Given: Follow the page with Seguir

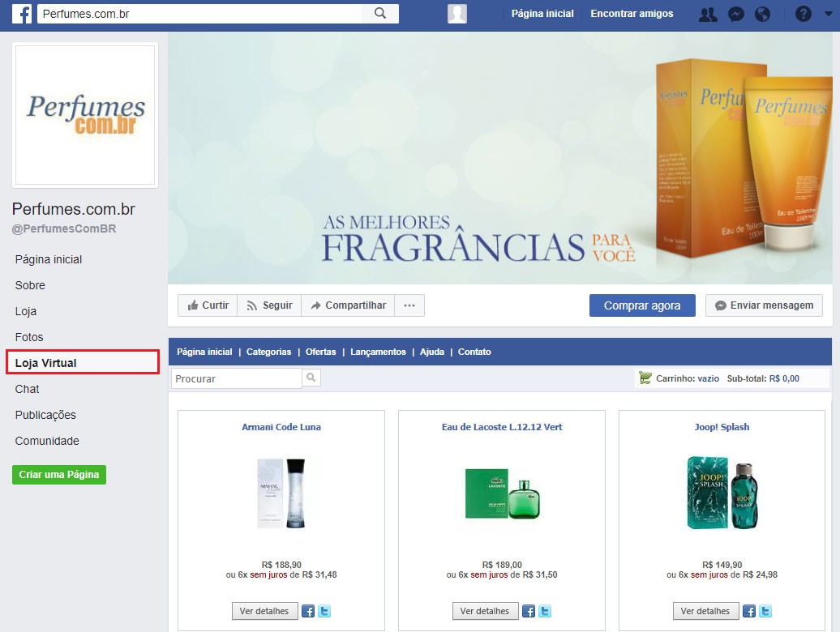Looking at the screenshot, I should click(269, 305).
